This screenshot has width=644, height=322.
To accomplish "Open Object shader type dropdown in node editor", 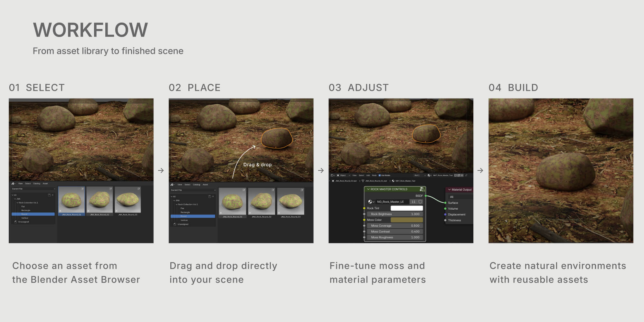I will point(344,175).
